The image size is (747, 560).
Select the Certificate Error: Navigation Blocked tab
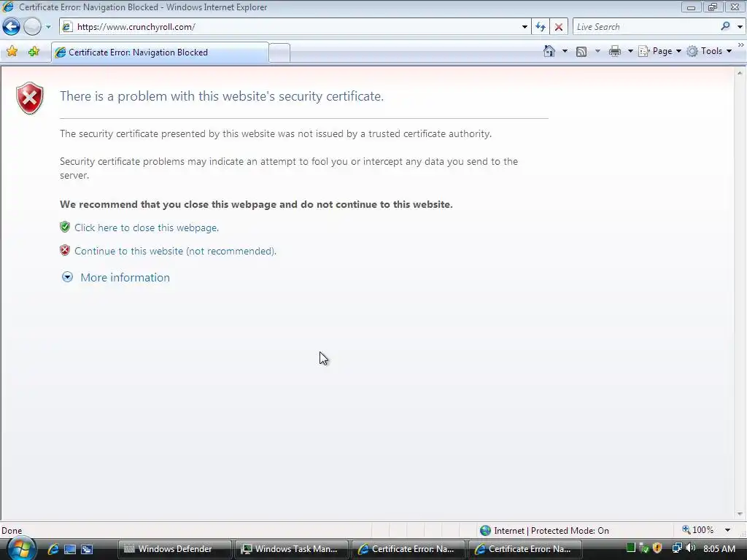click(160, 52)
